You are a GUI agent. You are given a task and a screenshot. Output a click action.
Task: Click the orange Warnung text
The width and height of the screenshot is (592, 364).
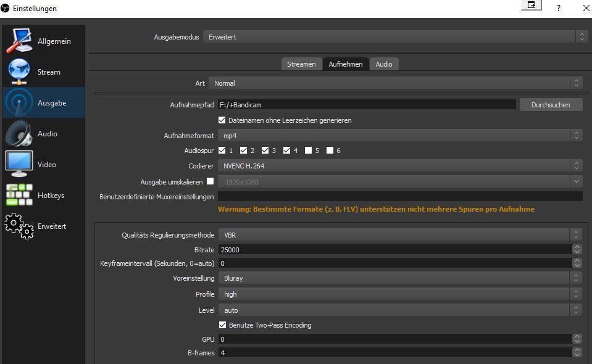click(377, 209)
